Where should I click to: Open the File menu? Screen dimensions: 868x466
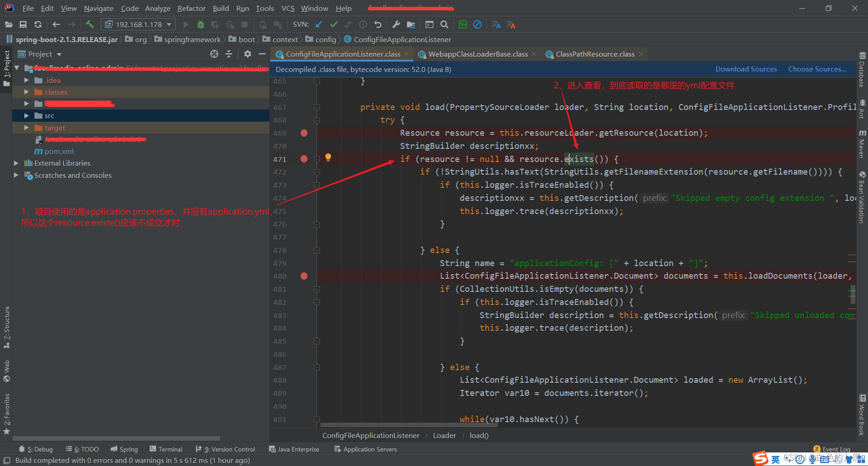[x=28, y=8]
